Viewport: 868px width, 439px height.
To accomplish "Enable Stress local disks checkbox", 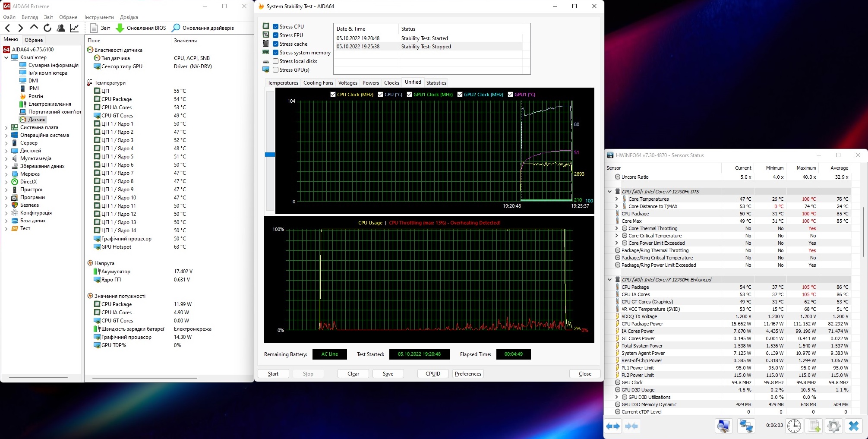I will 275,61.
